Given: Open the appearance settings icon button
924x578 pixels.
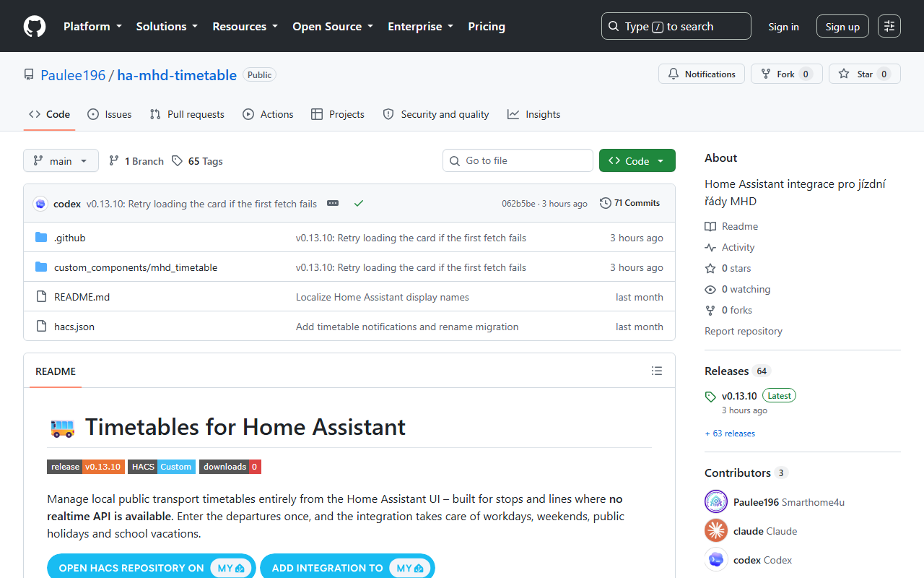Looking at the screenshot, I should click(889, 27).
